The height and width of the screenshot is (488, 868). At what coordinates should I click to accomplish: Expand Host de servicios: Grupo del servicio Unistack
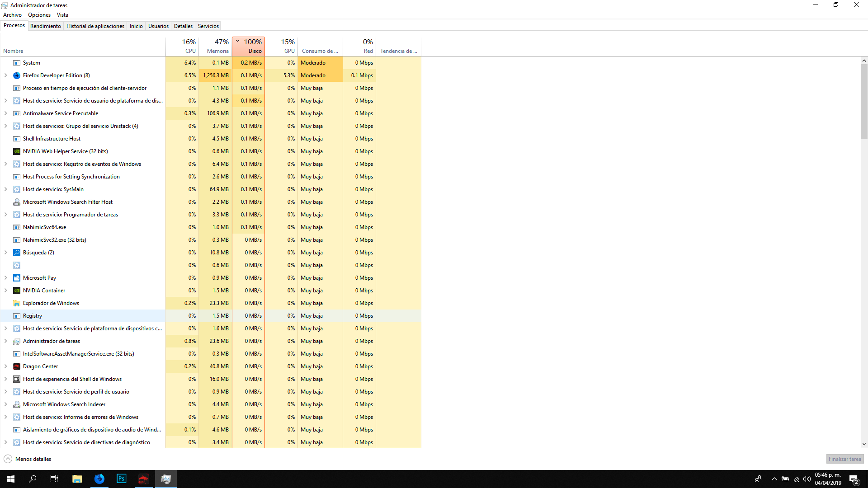[5, 126]
